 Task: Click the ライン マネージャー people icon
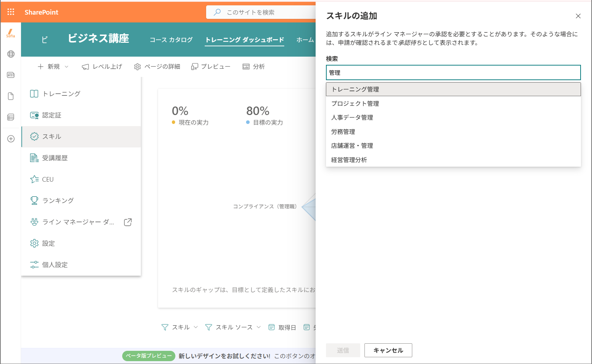(x=34, y=222)
